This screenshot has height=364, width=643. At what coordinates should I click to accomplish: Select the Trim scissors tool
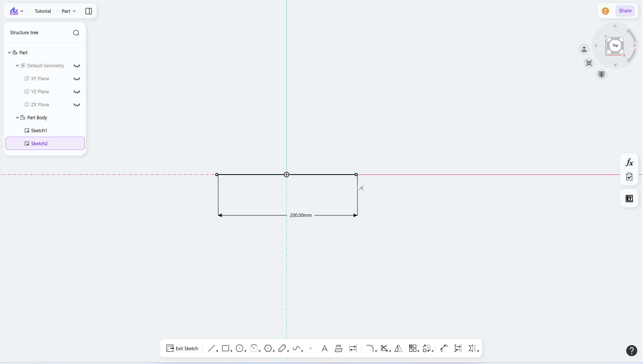coord(384,348)
